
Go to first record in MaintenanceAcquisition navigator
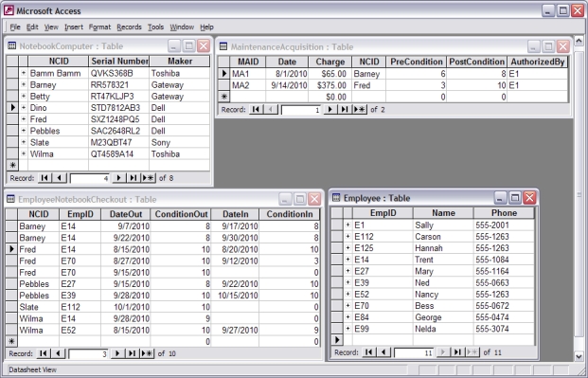(256, 110)
